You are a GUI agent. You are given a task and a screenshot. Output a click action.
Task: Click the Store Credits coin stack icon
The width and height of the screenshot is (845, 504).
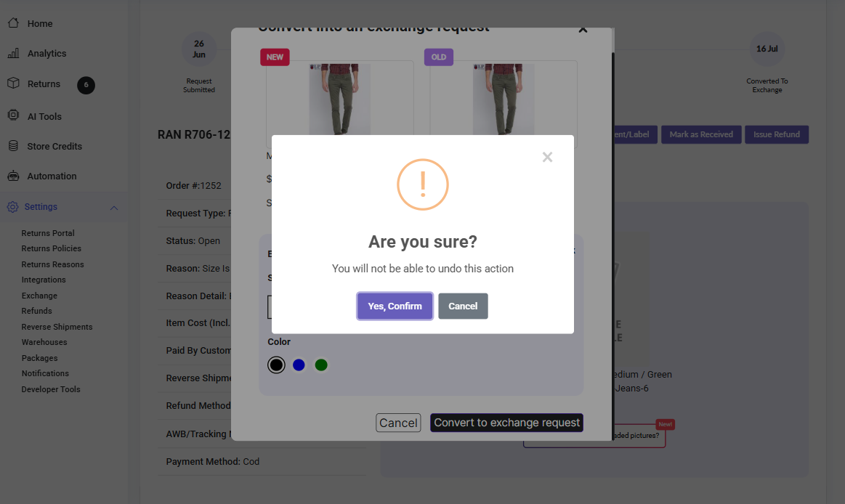13,146
